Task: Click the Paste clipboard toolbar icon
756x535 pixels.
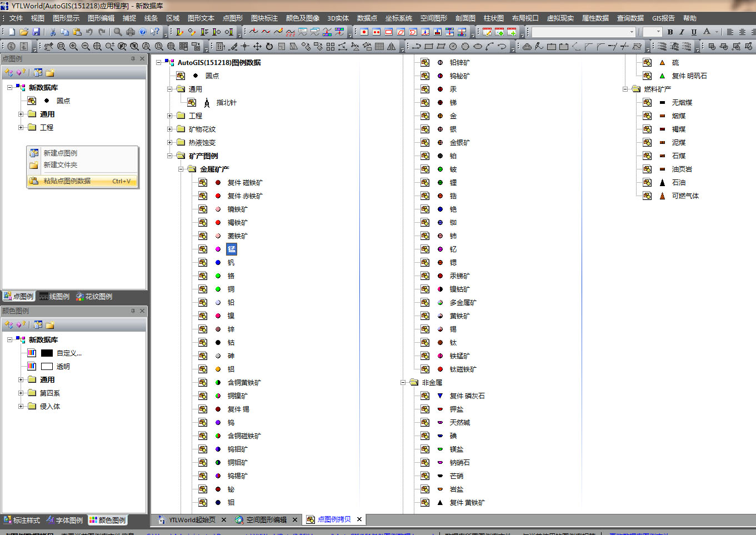Action: coord(77,32)
